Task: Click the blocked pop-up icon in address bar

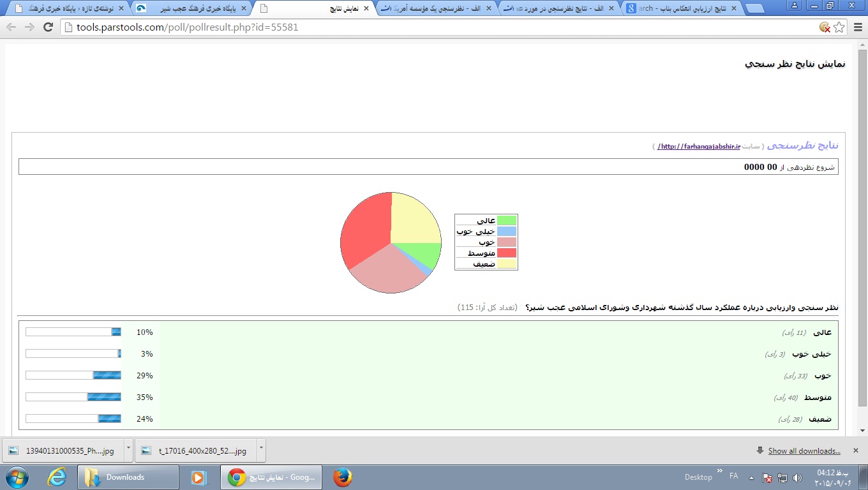Action: click(x=825, y=27)
